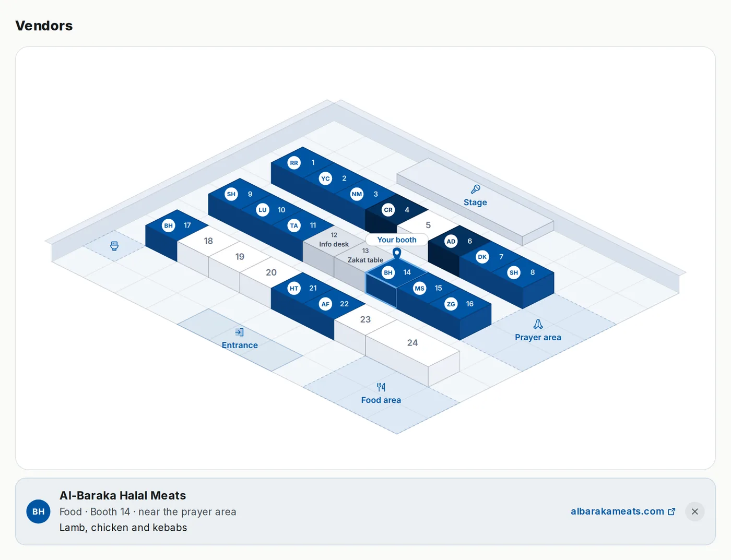Select the Food area fork-and-knife icon

(381, 387)
